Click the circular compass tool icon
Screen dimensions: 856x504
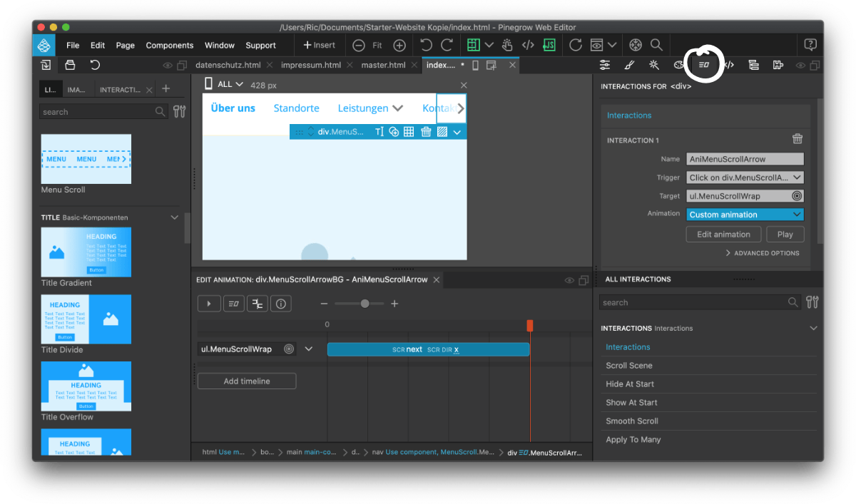point(636,45)
